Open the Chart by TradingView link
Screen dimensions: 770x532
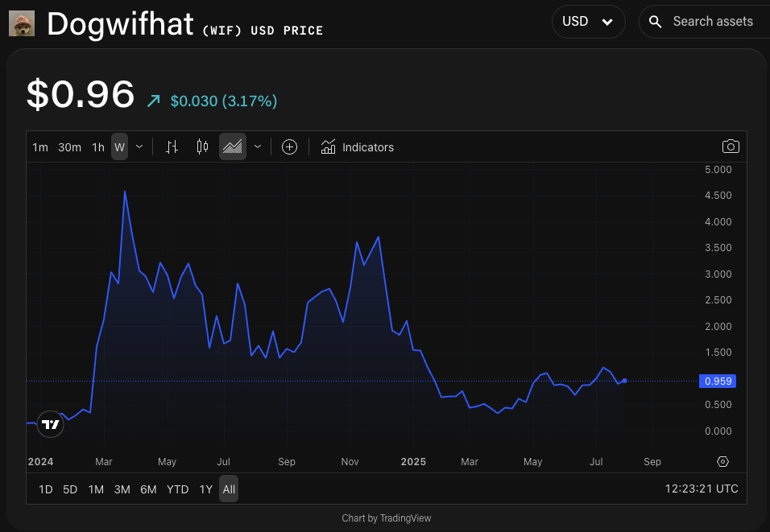[386, 518]
